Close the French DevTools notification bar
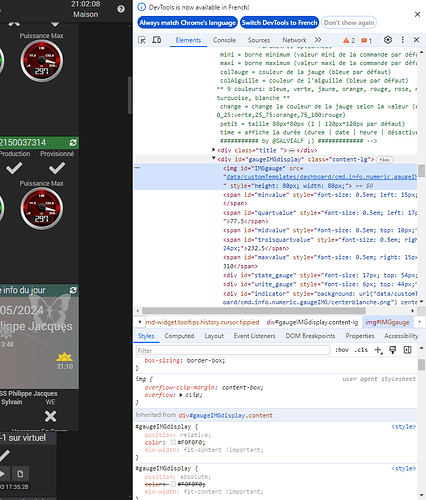Screen dimensions: 426x500 point(417,14)
